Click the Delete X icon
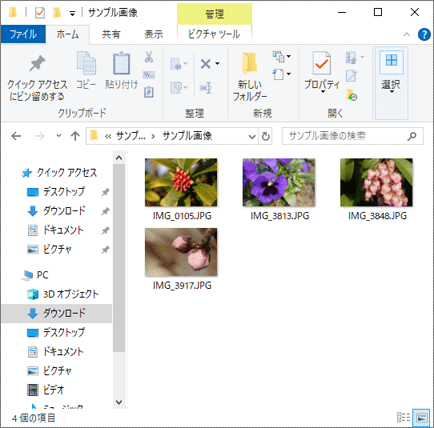This screenshot has width=434, height=428. [x=205, y=64]
